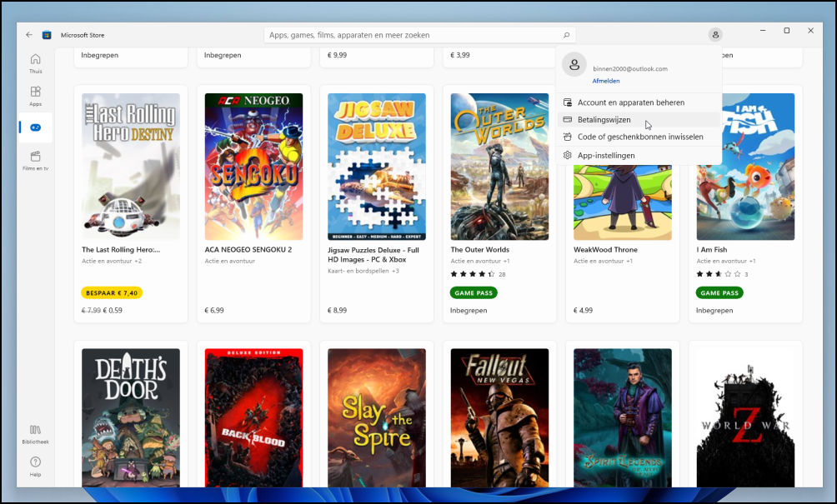Viewport: 837px width, 504px height.
Task: Open The Last Rolling Hero Destiny cover
Action: pyautogui.click(x=131, y=167)
